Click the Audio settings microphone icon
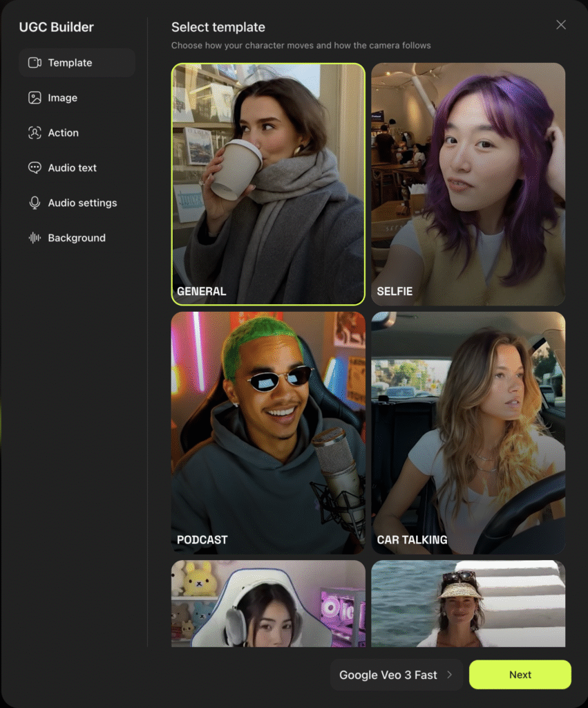This screenshot has width=588, height=708. click(x=35, y=203)
